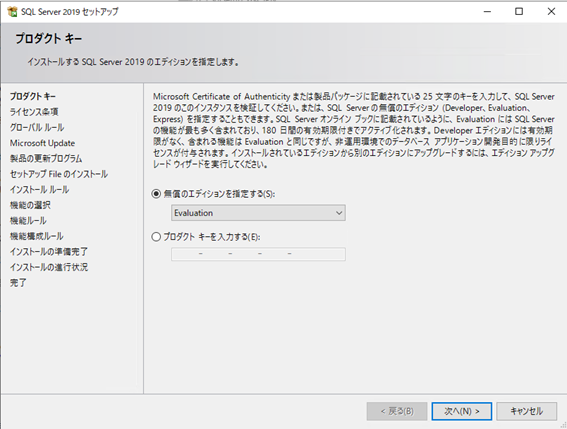Select インストールの進行状況 step in sidebar
This screenshot has width=567, height=429.
click(x=48, y=267)
